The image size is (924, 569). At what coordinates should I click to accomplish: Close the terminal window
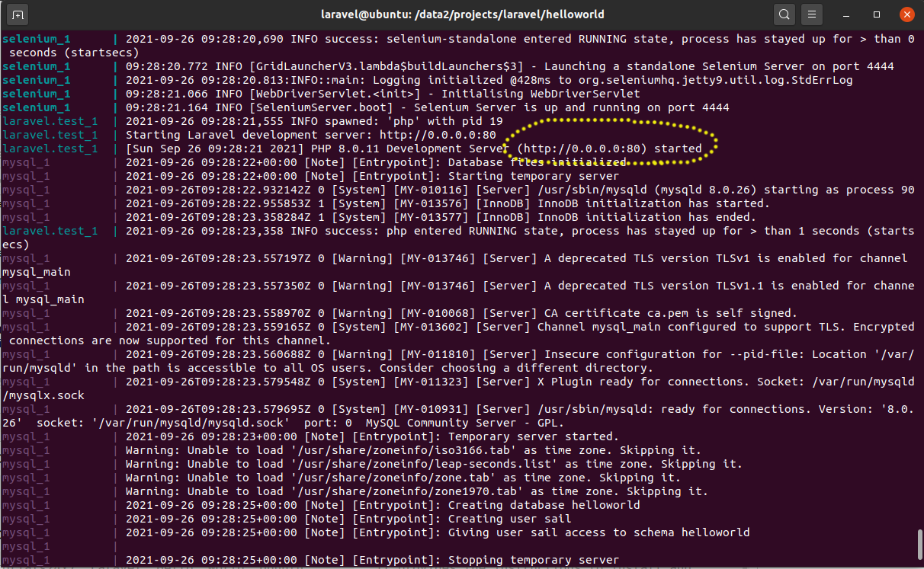click(x=906, y=14)
